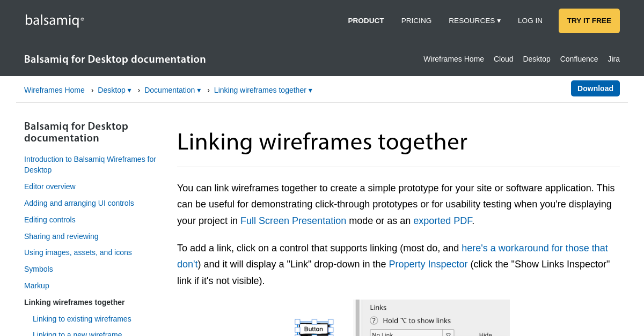Open Symbols in the sidebar
644x336 pixels.
[39, 269]
